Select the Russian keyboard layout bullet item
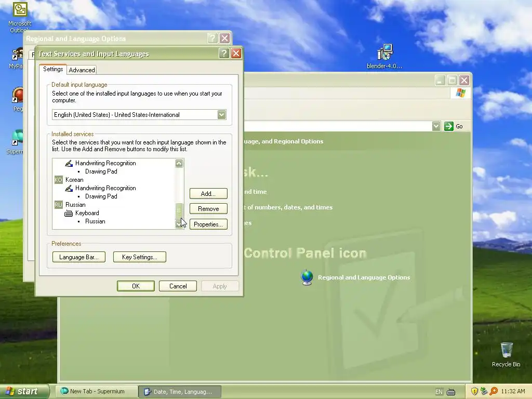 (x=96, y=221)
